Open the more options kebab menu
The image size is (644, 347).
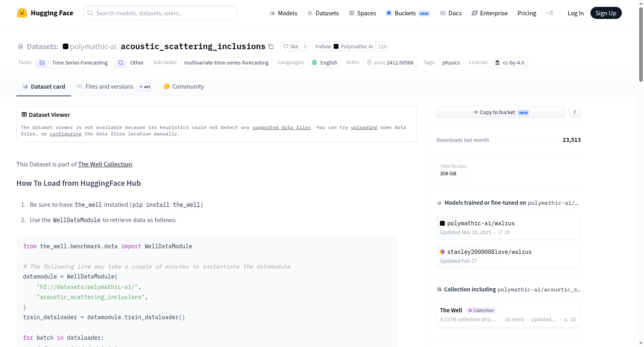click(575, 112)
